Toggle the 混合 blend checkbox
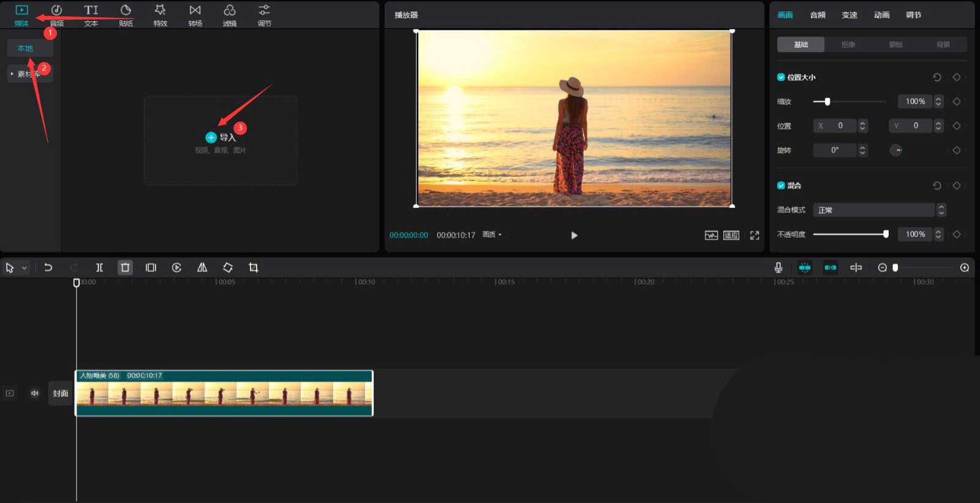This screenshot has height=503, width=980. pyautogui.click(x=781, y=186)
